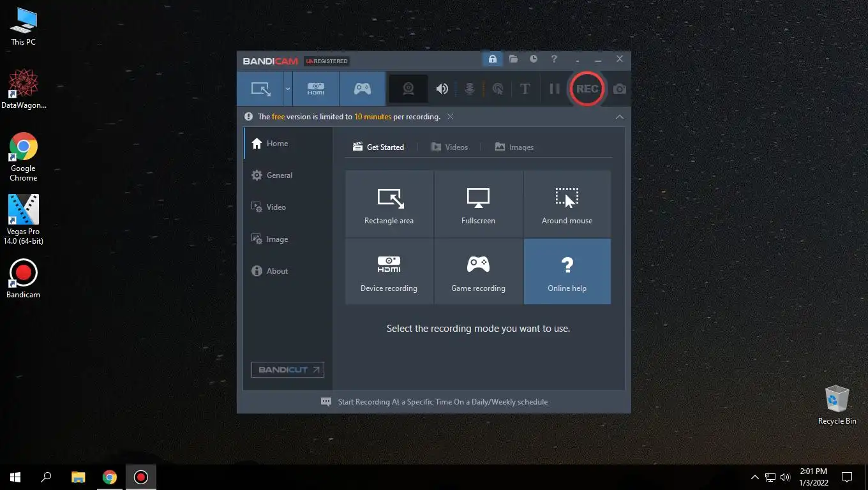The image size is (868, 490).
Task: Minimize Bandicam to tray dot button
Action: tap(577, 59)
